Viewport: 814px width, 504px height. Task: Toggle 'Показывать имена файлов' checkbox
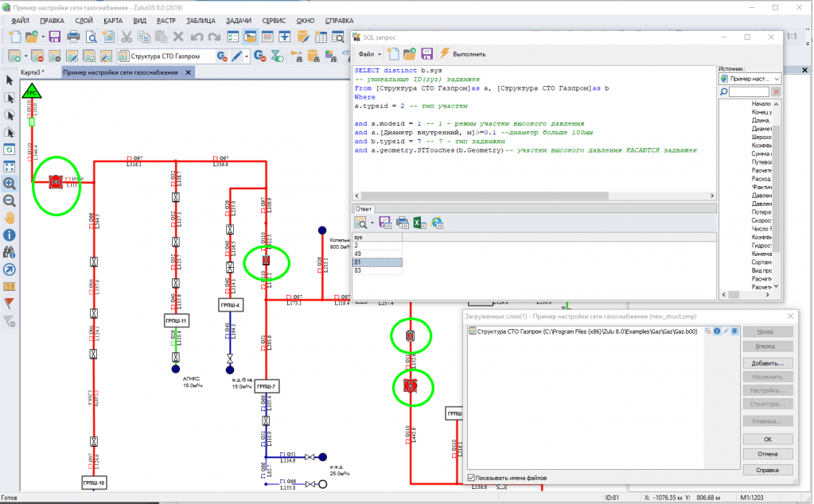coord(472,478)
